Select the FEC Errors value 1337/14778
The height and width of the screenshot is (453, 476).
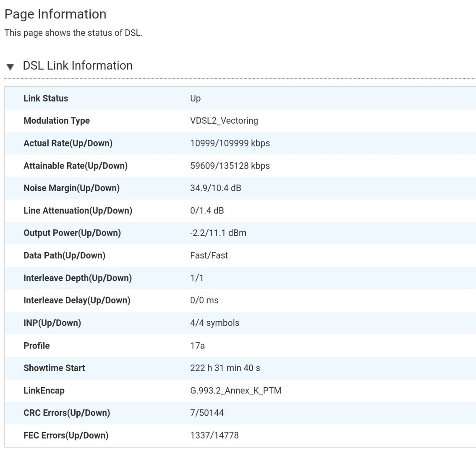(214, 435)
